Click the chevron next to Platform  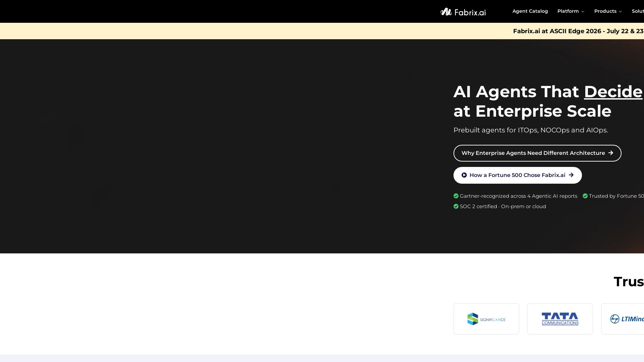(x=583, y=12)
